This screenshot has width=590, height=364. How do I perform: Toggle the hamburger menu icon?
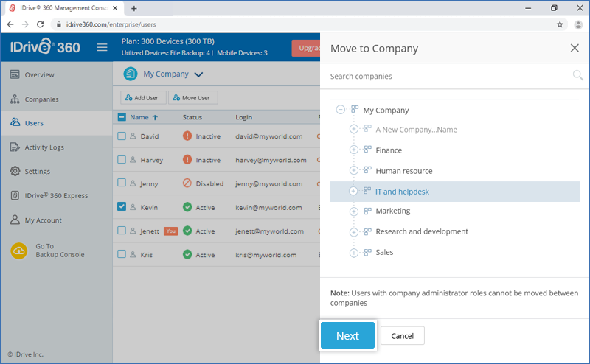[x=102, y=47]
